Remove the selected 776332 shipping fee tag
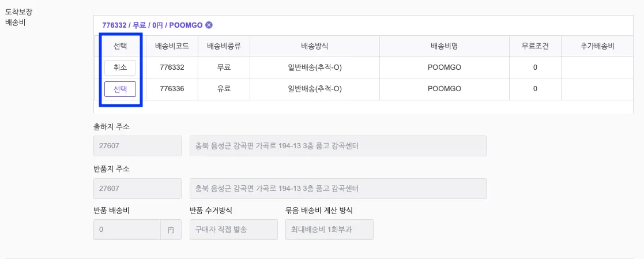Image resolution: width=644 pixels, height=259 pixels. coord(209,25)
